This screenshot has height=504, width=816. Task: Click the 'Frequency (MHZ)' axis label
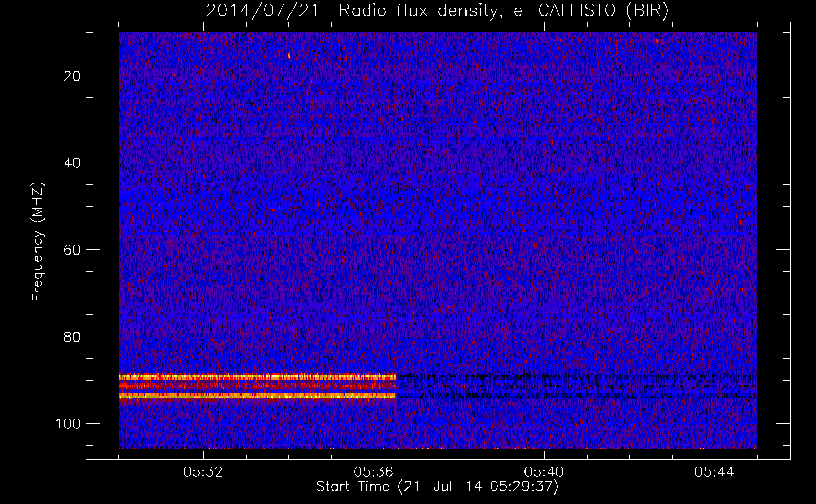(x=38, y=242)
